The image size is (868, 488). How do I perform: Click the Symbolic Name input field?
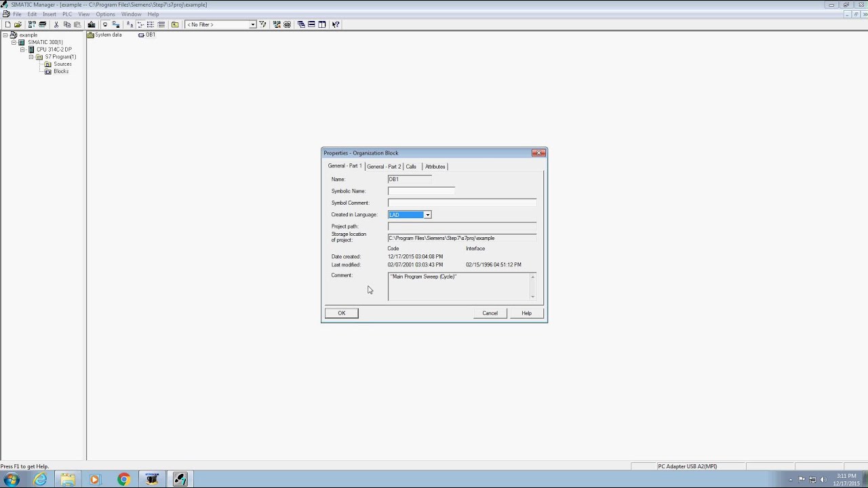coord(421,191)
